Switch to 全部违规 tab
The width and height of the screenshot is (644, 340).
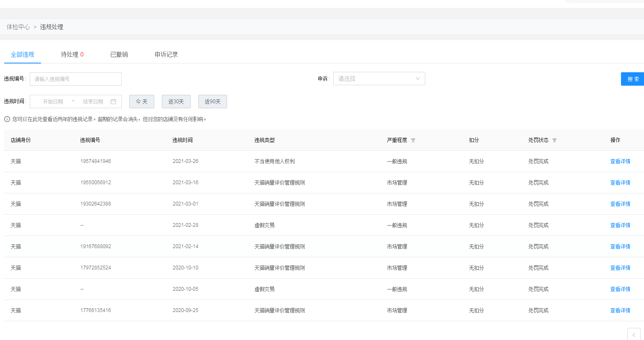click(x=23, y=54)
